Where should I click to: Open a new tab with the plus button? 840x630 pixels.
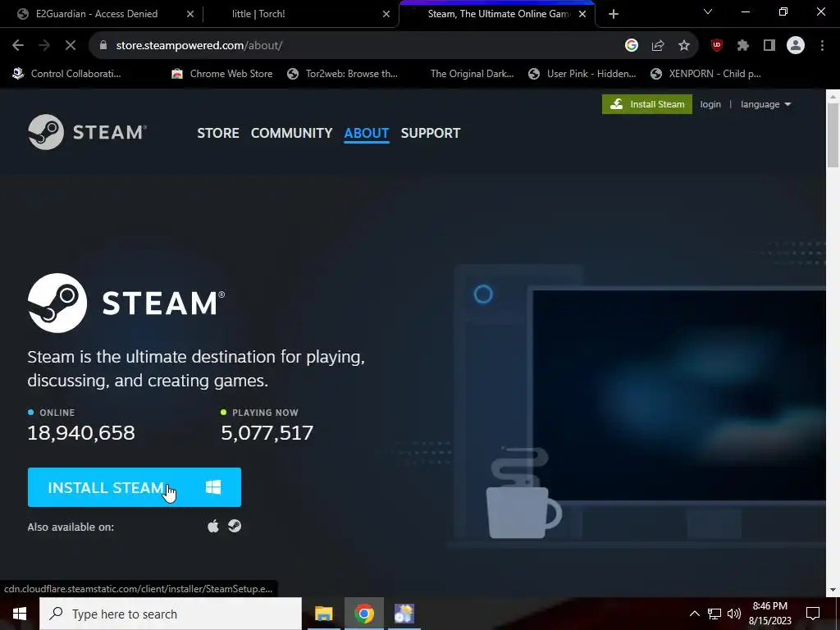(614, 14)
